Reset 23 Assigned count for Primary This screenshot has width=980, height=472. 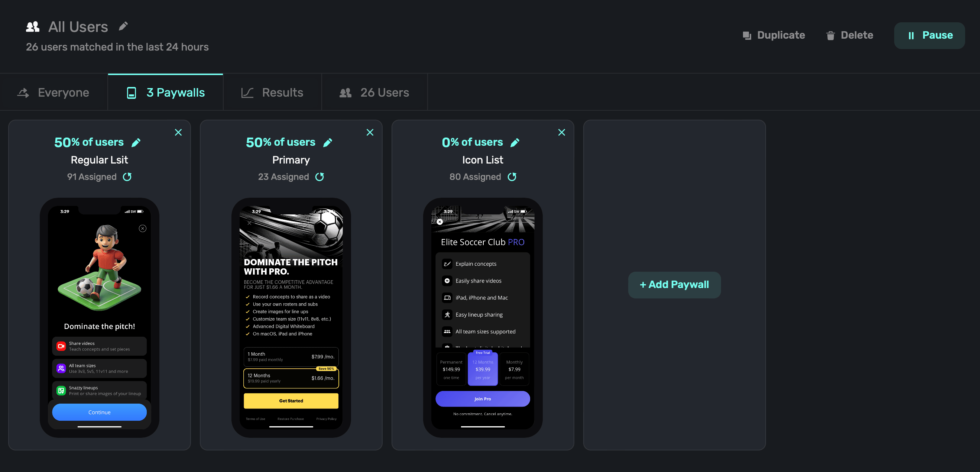[319, 177]
